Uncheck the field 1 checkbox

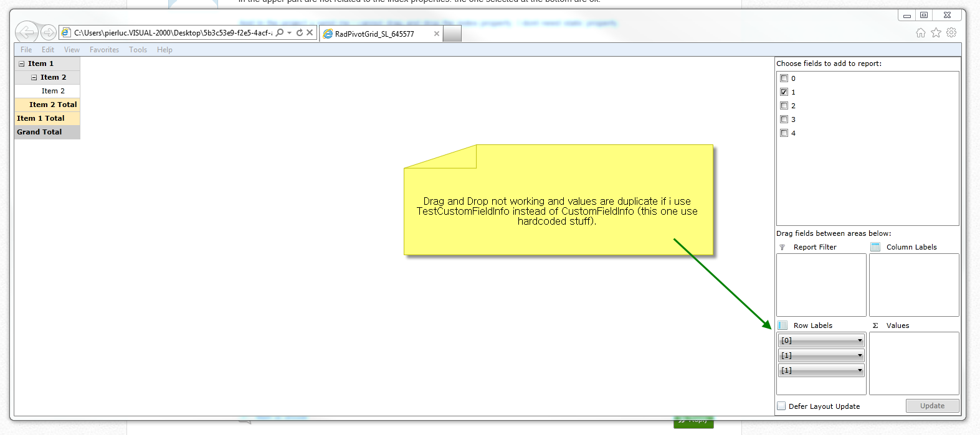(x=784, y=92)
